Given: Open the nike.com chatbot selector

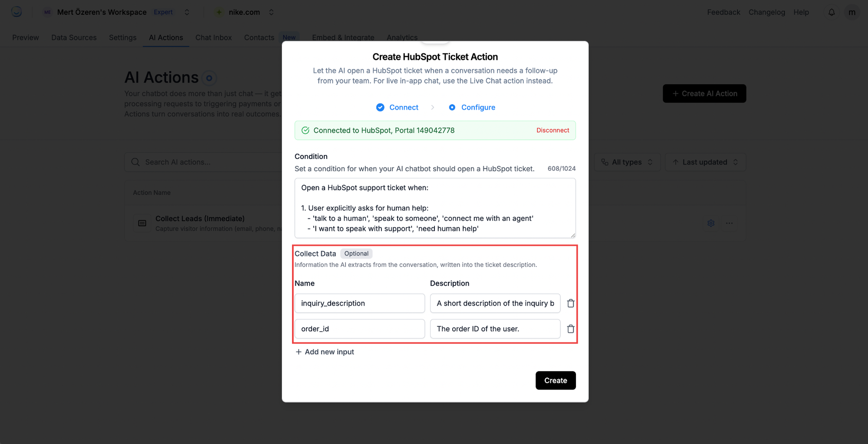Looking at the screenshot, I should pyautogui.click(x=245, y=12).
